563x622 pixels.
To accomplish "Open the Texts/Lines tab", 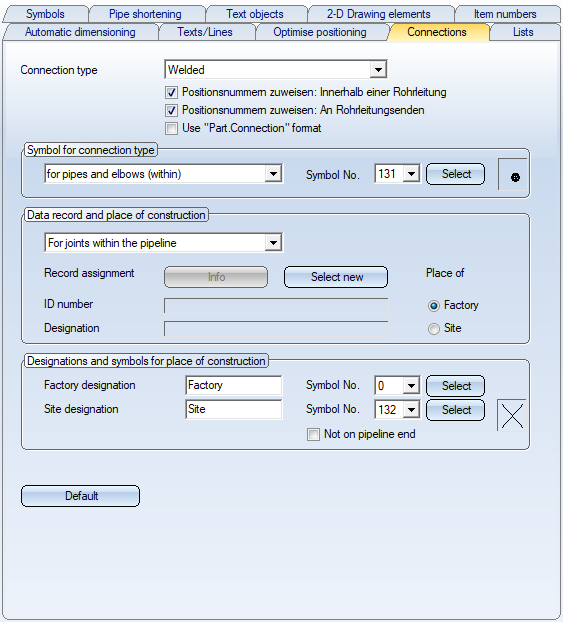I will 205,32.
